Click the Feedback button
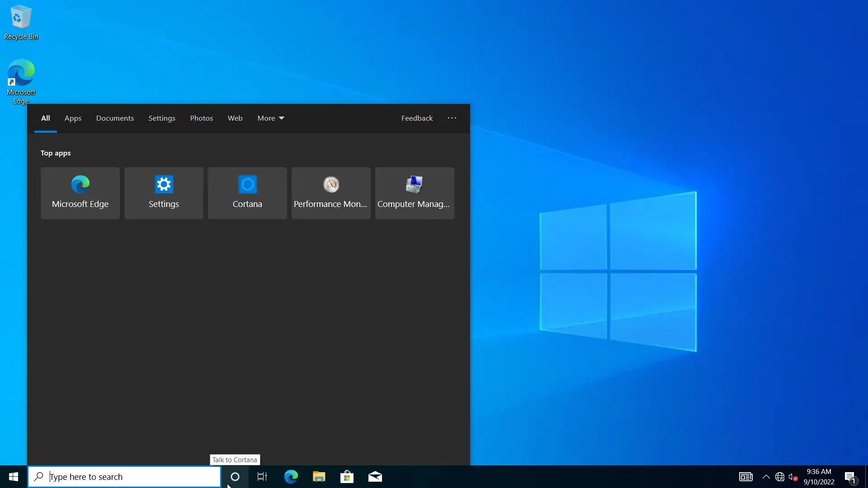 (417, 118)
